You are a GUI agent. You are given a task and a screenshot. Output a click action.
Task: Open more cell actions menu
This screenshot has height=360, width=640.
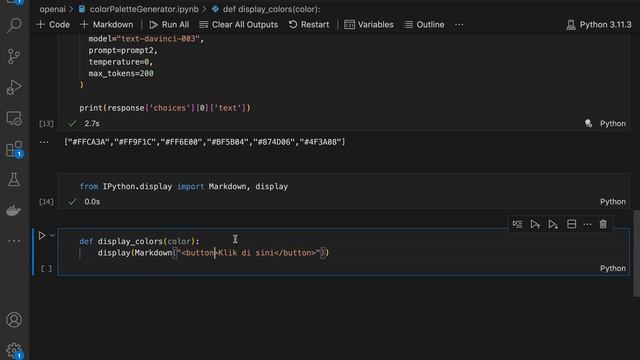587,224
